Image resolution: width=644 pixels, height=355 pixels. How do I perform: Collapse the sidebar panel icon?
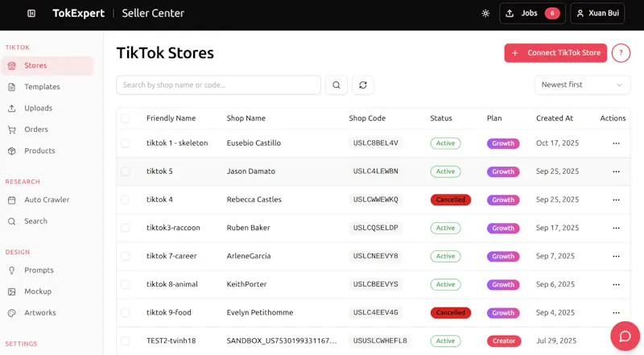click(31, 14)
